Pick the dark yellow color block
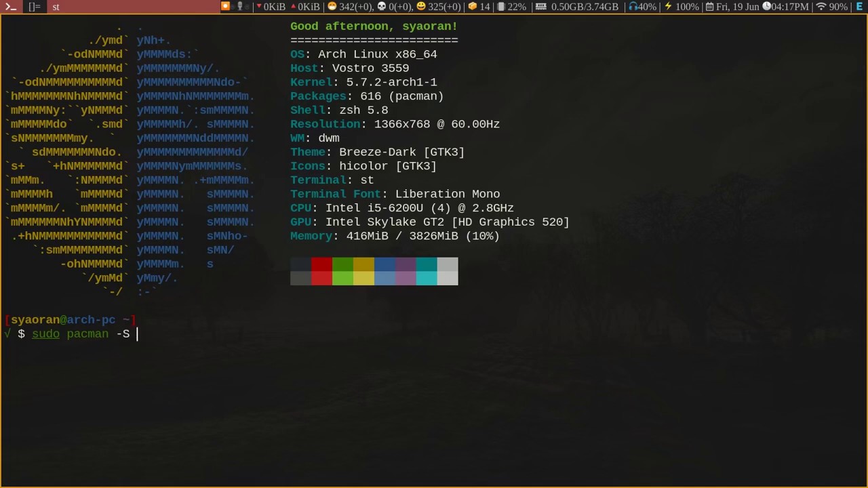The image size is (868, 488). tap(363, 264)
